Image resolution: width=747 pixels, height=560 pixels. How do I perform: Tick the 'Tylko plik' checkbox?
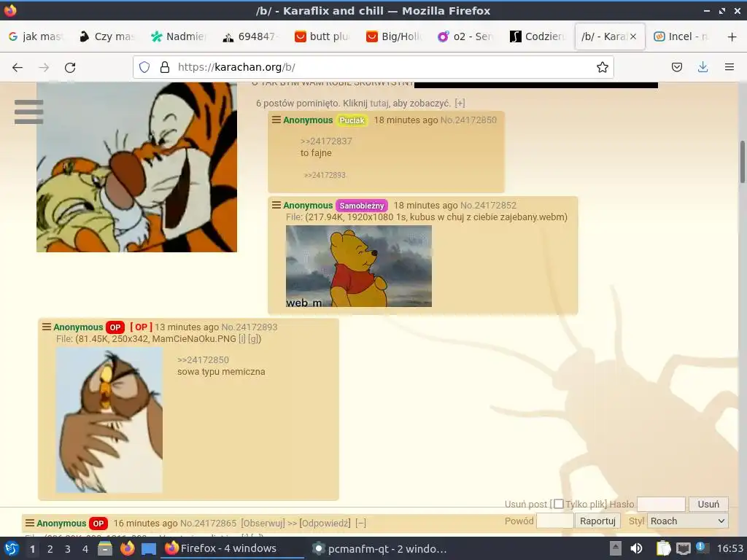pyautogui.click(x=559, y=504)
